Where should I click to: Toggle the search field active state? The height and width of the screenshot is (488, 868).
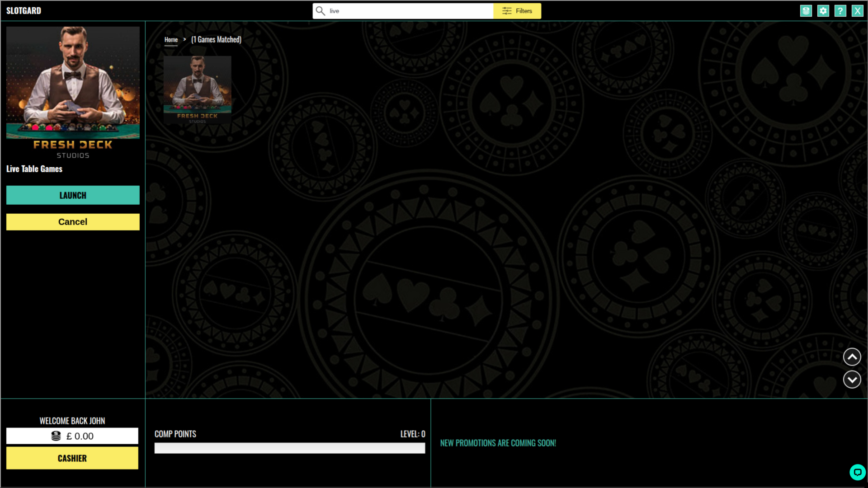pos(402,10)
